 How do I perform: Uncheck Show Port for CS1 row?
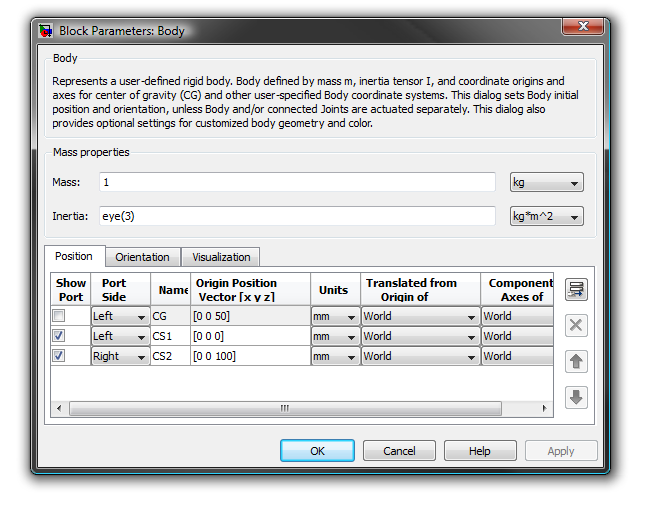[59, 336]
